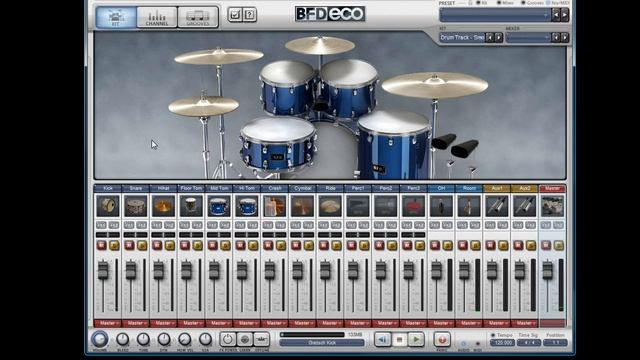Click the Offline button icon
This screenshot has width=640, height=360.
[x=262, y=339]
